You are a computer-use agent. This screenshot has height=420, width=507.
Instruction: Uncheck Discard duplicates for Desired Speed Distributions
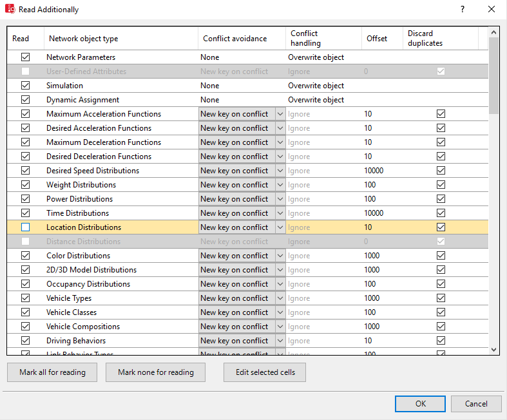point(441,171)
